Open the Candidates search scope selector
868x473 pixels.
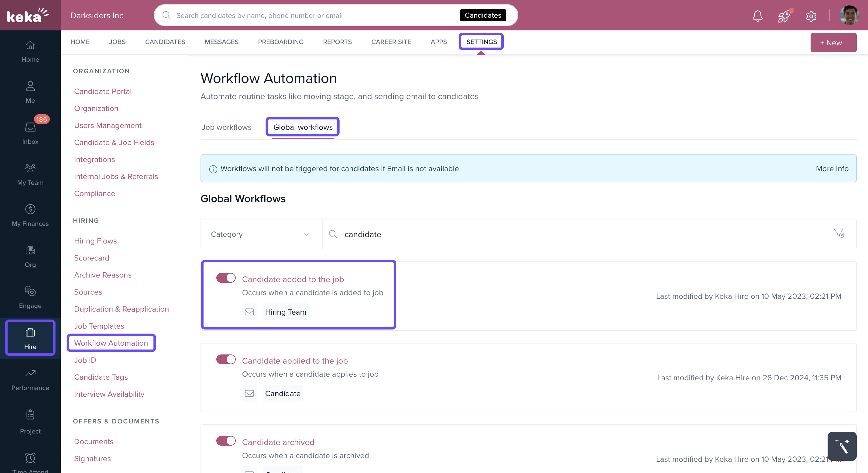coord(482,15)
